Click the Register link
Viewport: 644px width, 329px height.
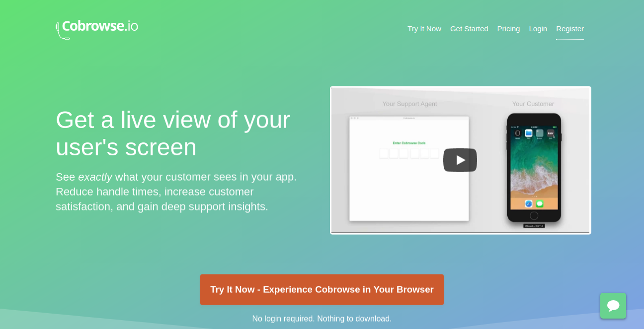[x=570, y=29]
